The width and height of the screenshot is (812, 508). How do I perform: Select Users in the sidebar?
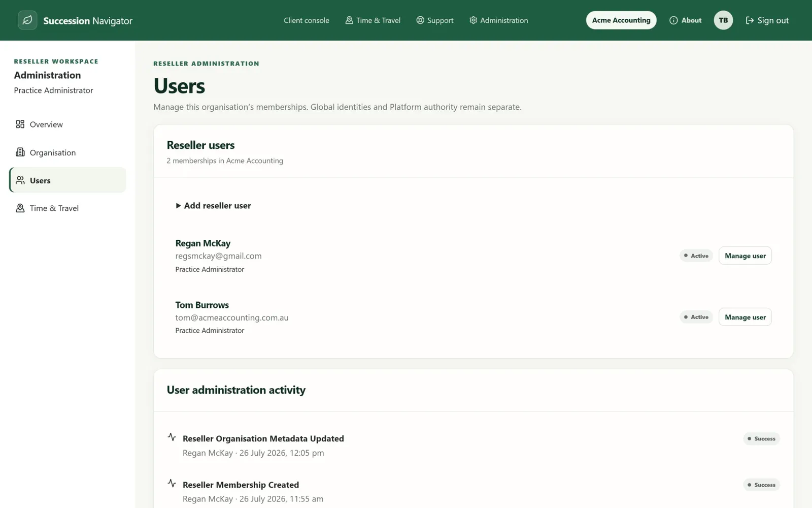click(x=67, y=180)
